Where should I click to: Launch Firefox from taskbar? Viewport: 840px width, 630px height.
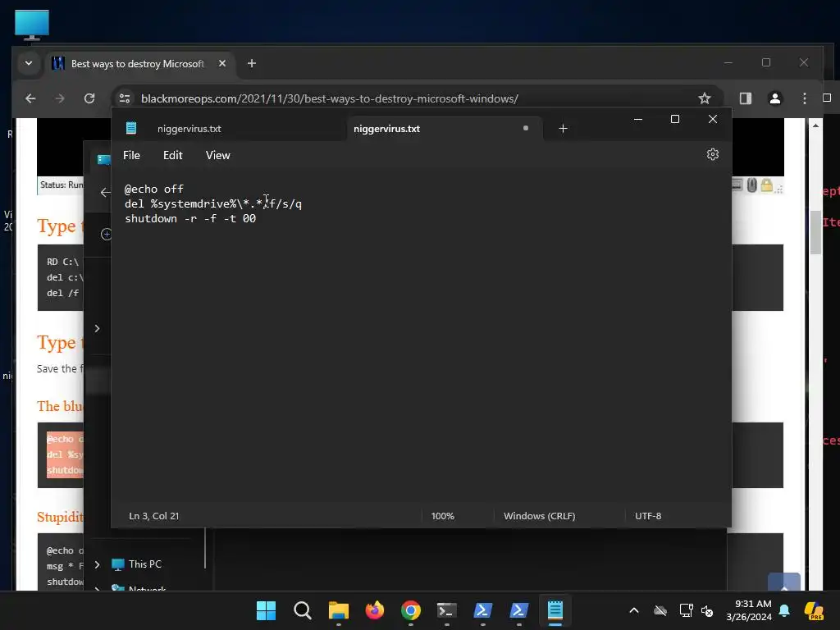pos(374,610)
